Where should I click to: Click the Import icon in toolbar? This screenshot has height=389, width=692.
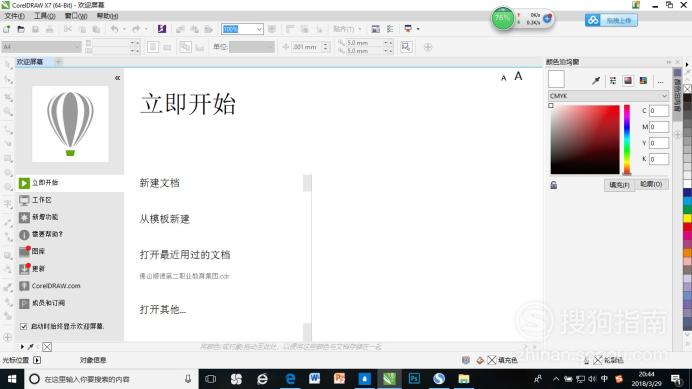tap(180, 29)
